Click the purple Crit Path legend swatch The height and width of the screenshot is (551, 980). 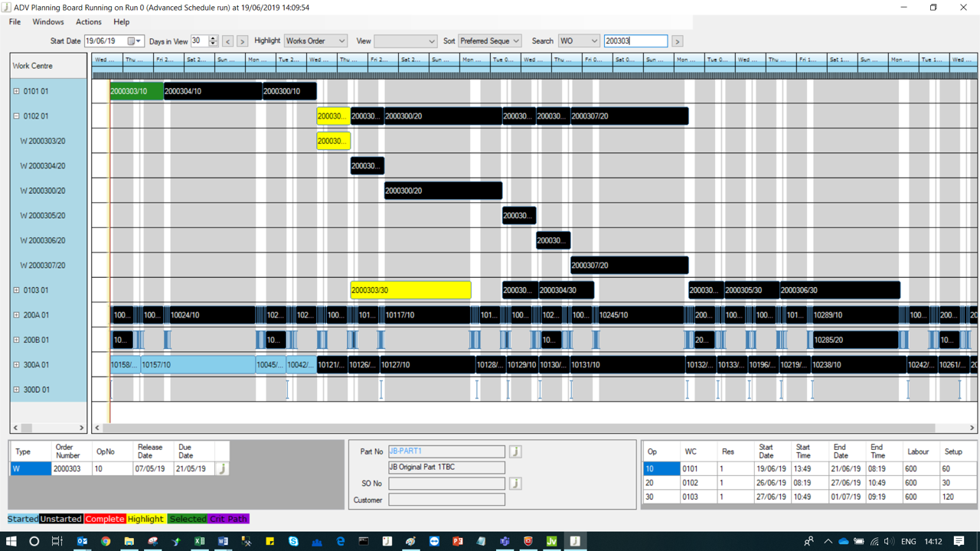click(228, 519)
